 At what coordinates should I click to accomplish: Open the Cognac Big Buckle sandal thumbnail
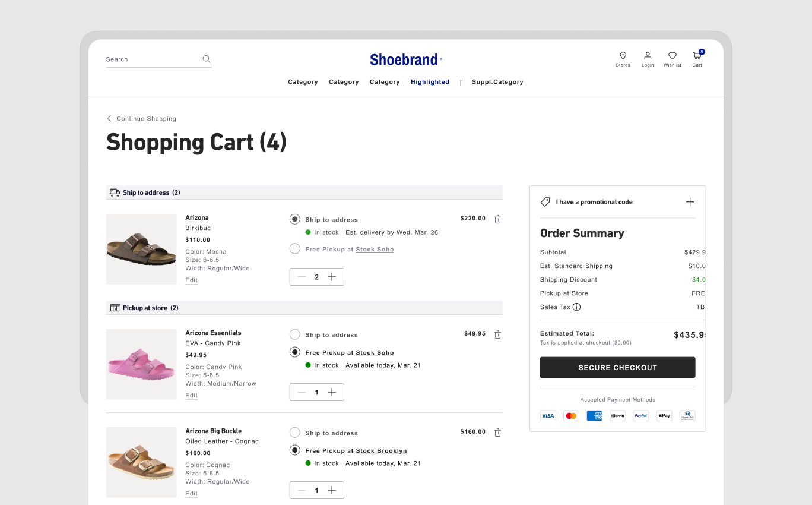tap(141, 462)
